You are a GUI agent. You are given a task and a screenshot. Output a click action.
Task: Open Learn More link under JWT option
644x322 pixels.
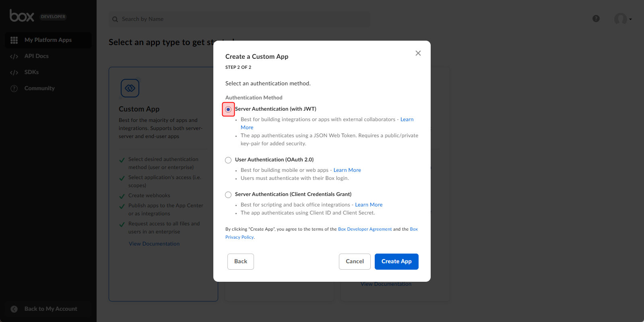[407, 120]
